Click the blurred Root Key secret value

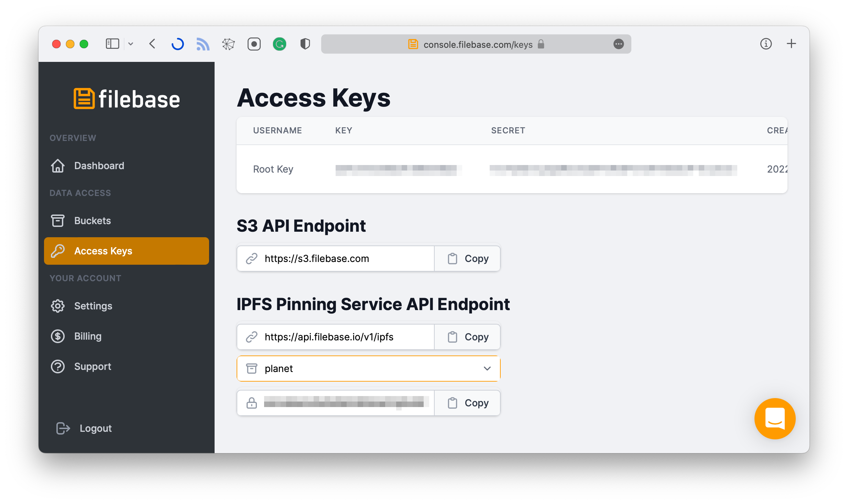coord(613,170)
